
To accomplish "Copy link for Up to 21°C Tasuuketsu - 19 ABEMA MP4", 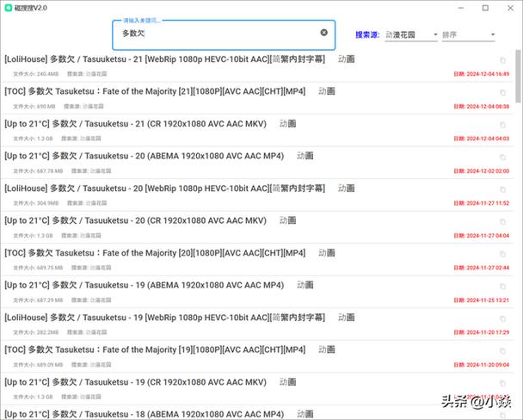I will click(502, 287).
